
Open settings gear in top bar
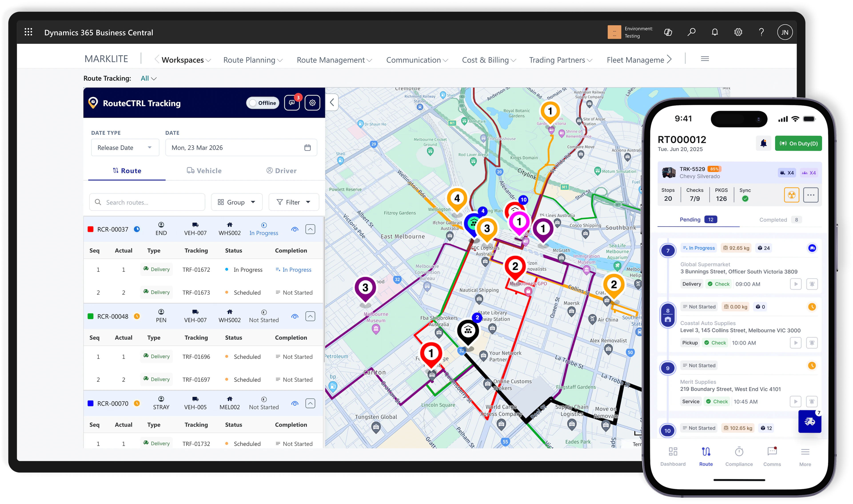[x=738, y=32]
